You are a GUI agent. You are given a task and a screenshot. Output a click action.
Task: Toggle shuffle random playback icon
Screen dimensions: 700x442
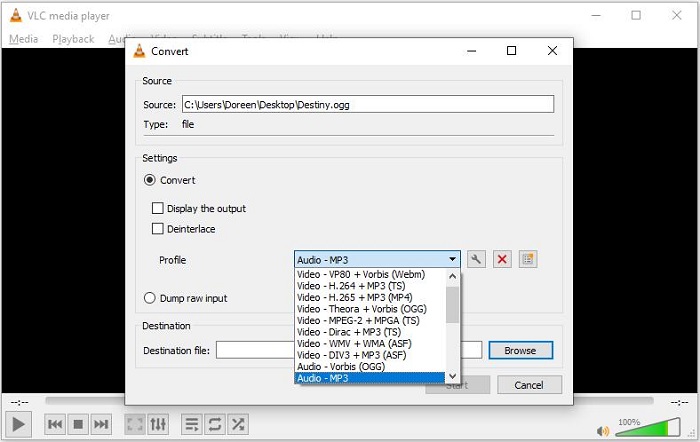[238, 425]
